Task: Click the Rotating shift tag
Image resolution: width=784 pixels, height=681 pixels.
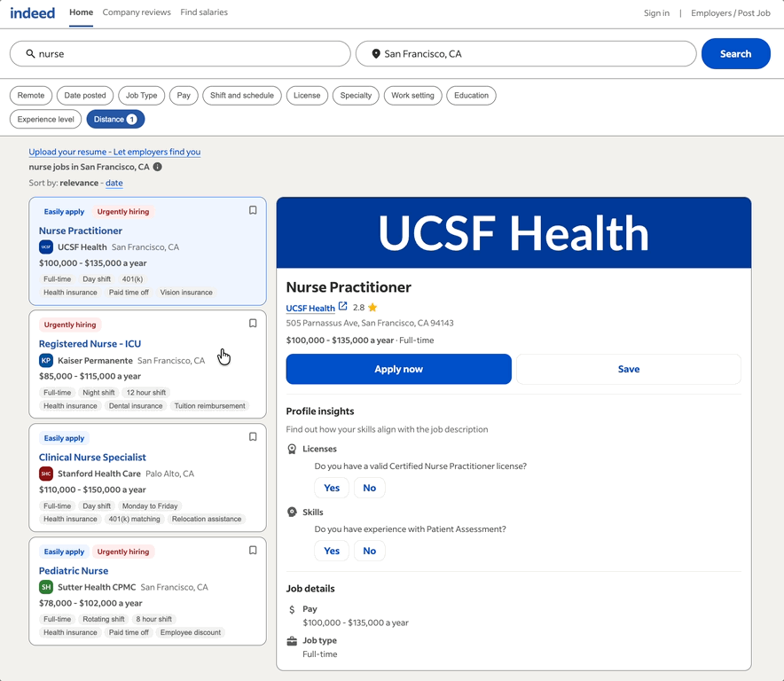Action: 104,619
